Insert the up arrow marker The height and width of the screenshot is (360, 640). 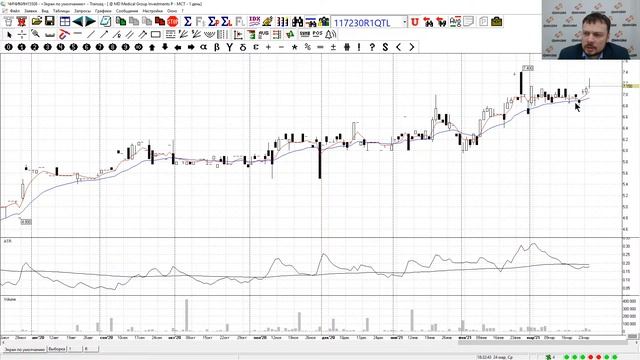152,47
